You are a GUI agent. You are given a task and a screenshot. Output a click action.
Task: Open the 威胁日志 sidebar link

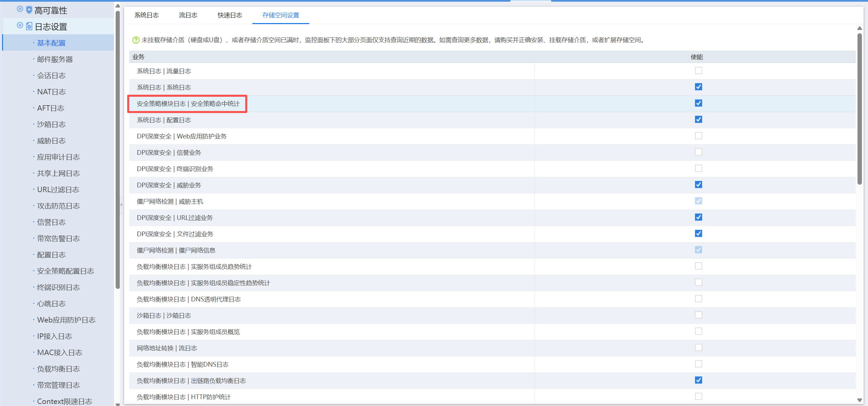point(51,141)
